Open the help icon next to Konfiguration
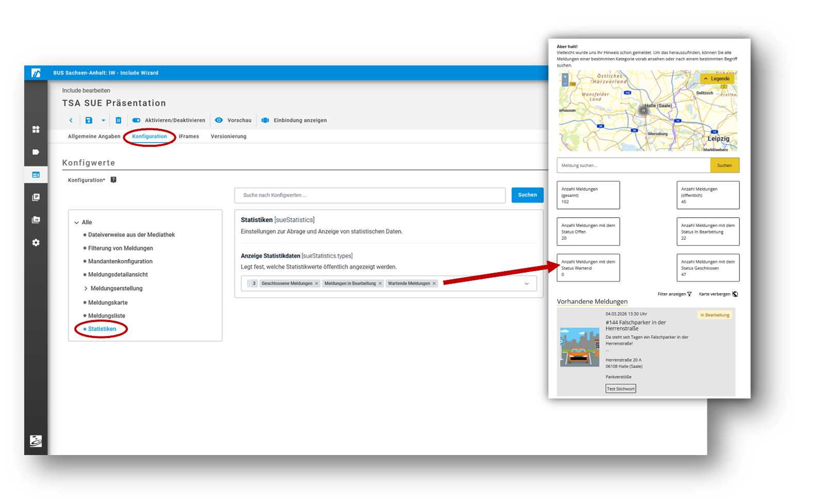 [113, 180]
